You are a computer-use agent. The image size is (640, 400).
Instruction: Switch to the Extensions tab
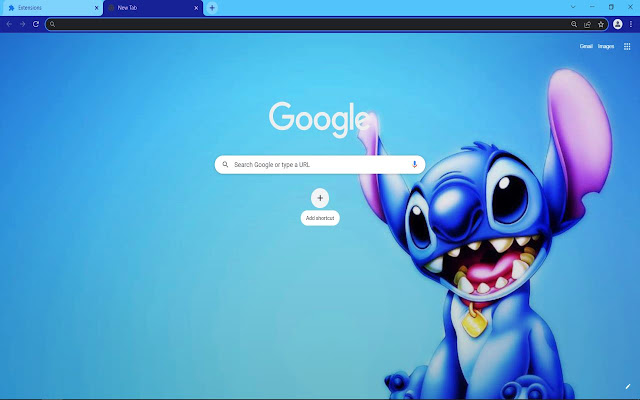click(51, 8)
